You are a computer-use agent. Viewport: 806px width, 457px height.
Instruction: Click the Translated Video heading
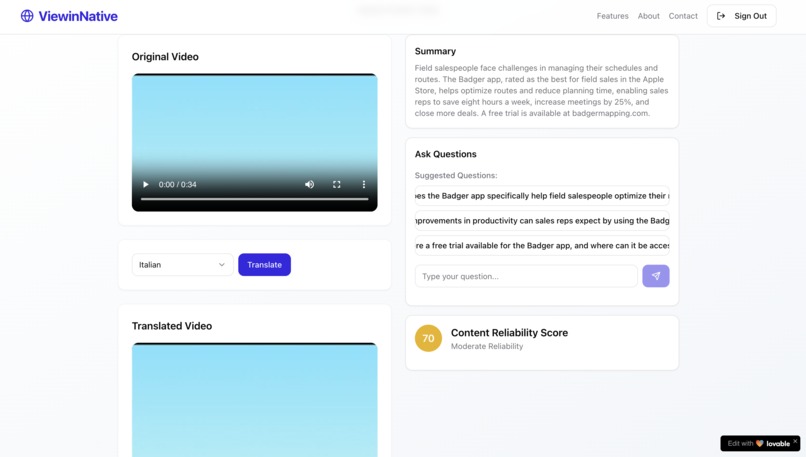click(172, 326)
